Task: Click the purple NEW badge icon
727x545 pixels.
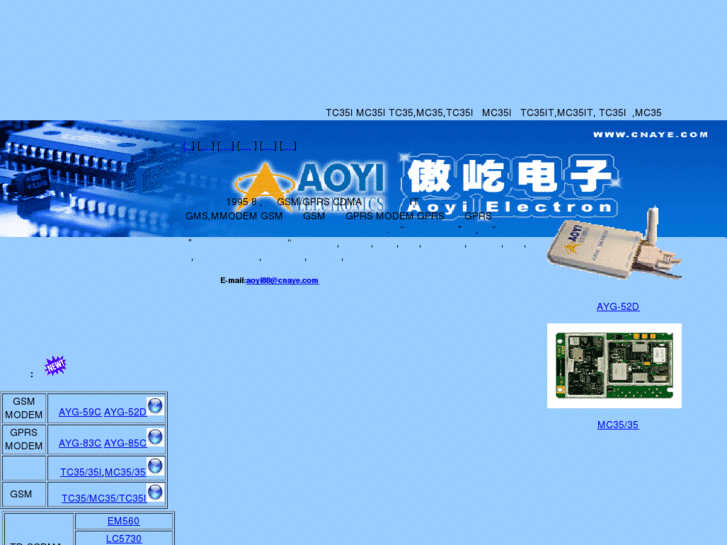Action: click(x=55, y=365)
